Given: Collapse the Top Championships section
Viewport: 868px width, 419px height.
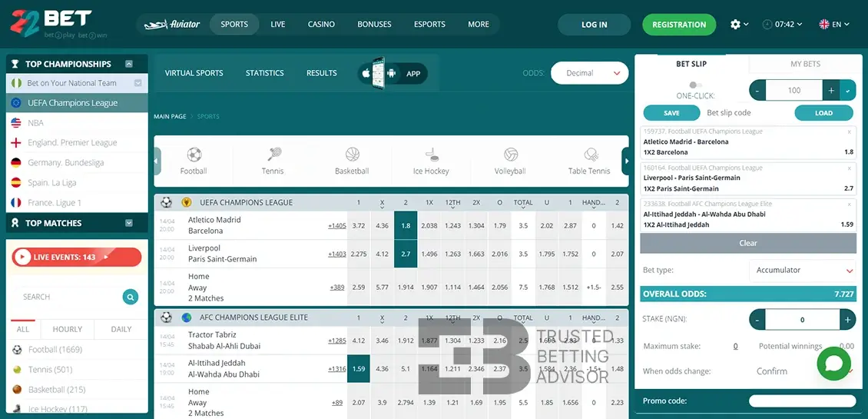Looking at the screenshot, I should click(129, 64).
